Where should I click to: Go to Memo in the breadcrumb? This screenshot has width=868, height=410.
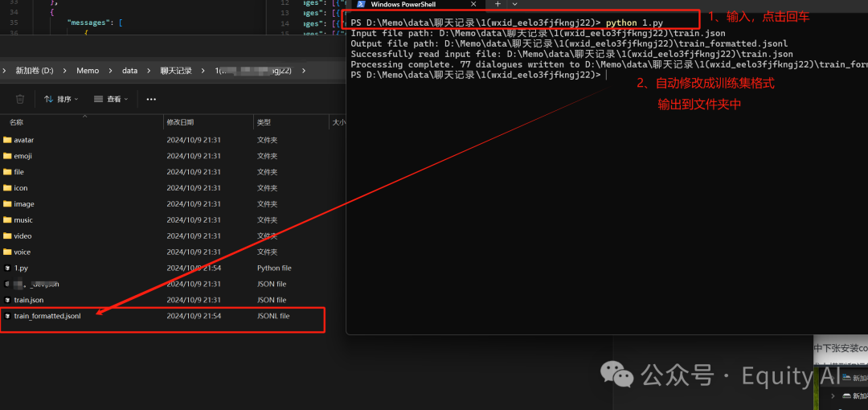pos(88,71)
